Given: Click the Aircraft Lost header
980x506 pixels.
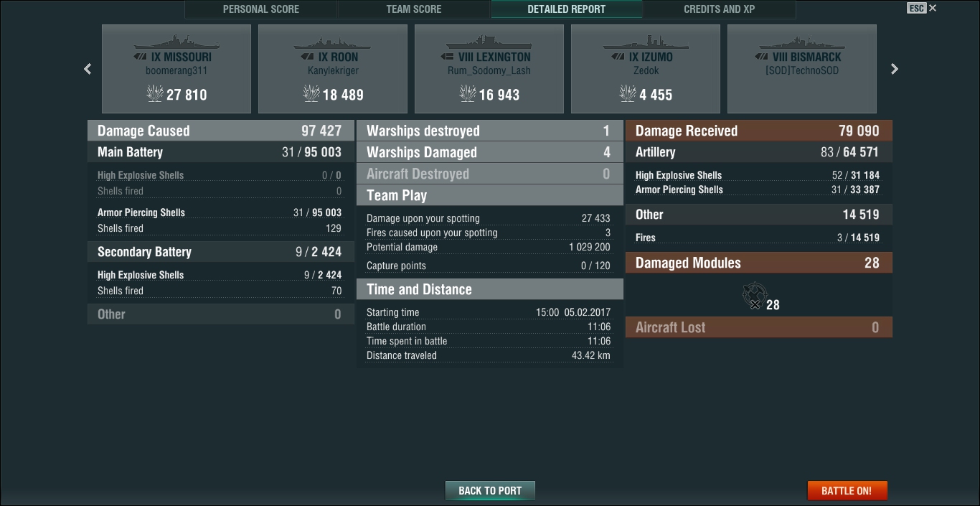Looking at the screenshot, I should point(759,327).
